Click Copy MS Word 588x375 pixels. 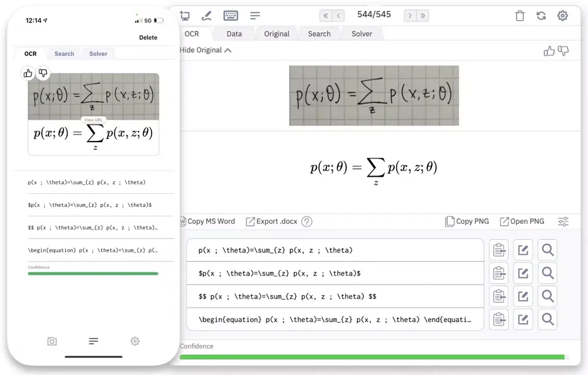pyautogui.click(x=208, y=221)
